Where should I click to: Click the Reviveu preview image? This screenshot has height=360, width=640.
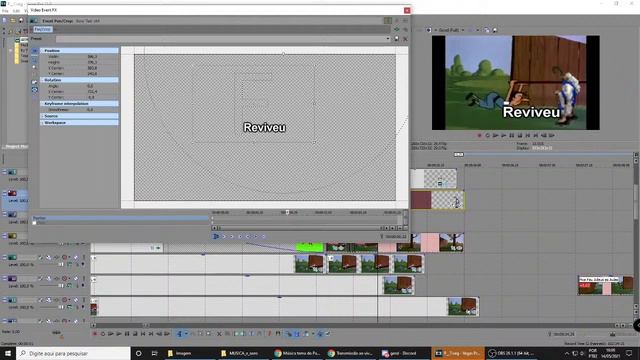tap(516, 82)
